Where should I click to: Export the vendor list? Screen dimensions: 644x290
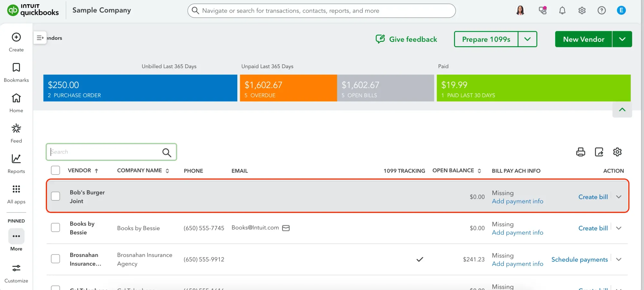(x=599, y=152)
